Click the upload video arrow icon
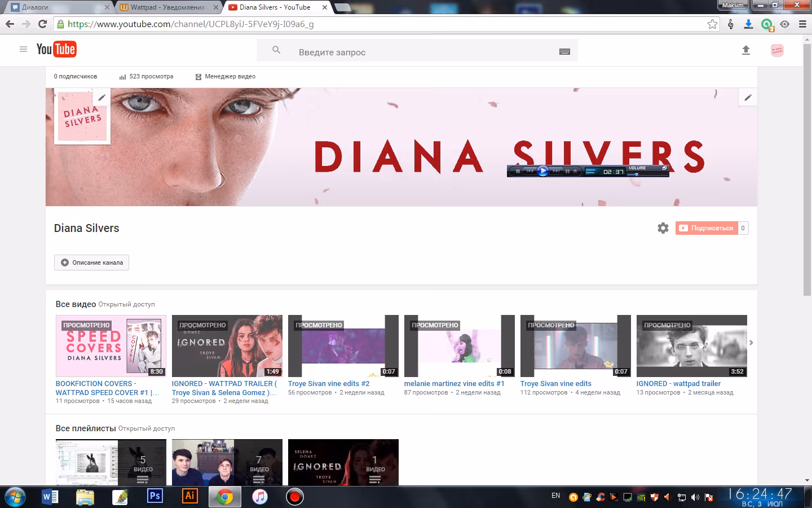 point(745,50)
